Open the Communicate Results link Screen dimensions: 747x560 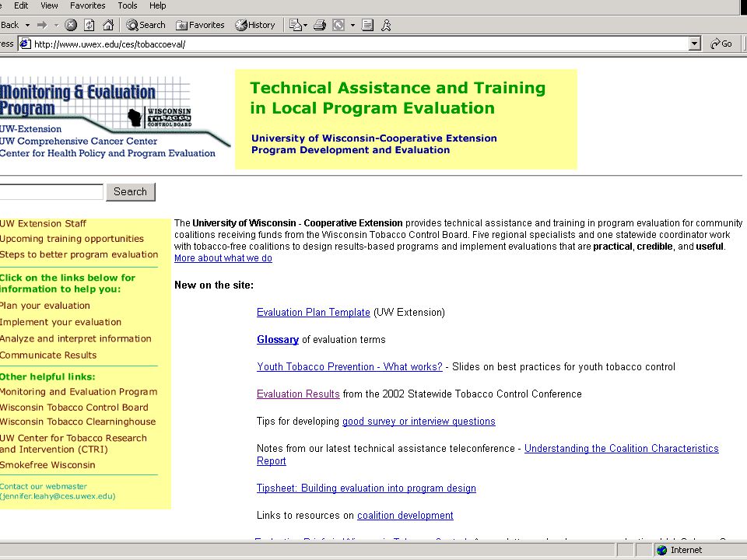tap(48, 355)
